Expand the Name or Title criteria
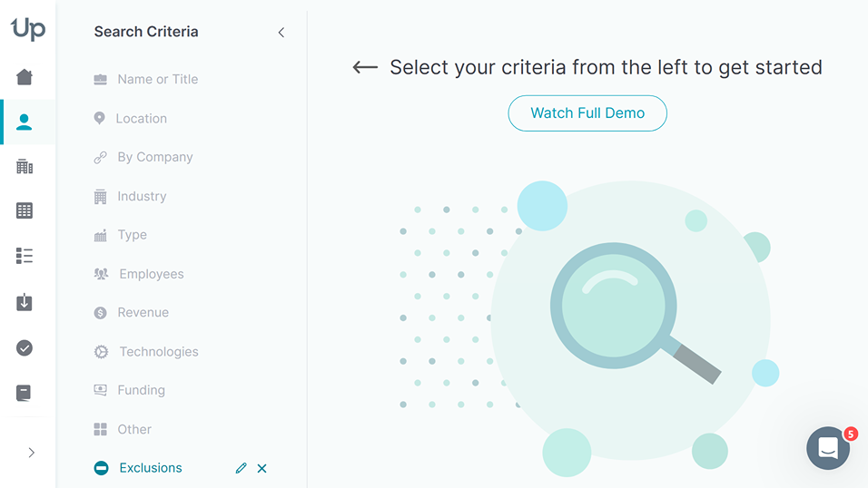 157,80
